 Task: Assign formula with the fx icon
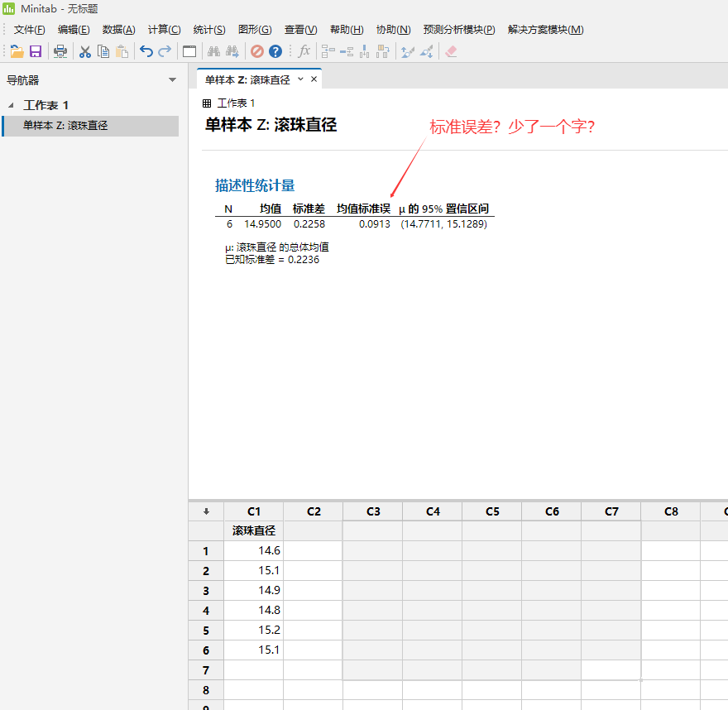tap(304, 51)
